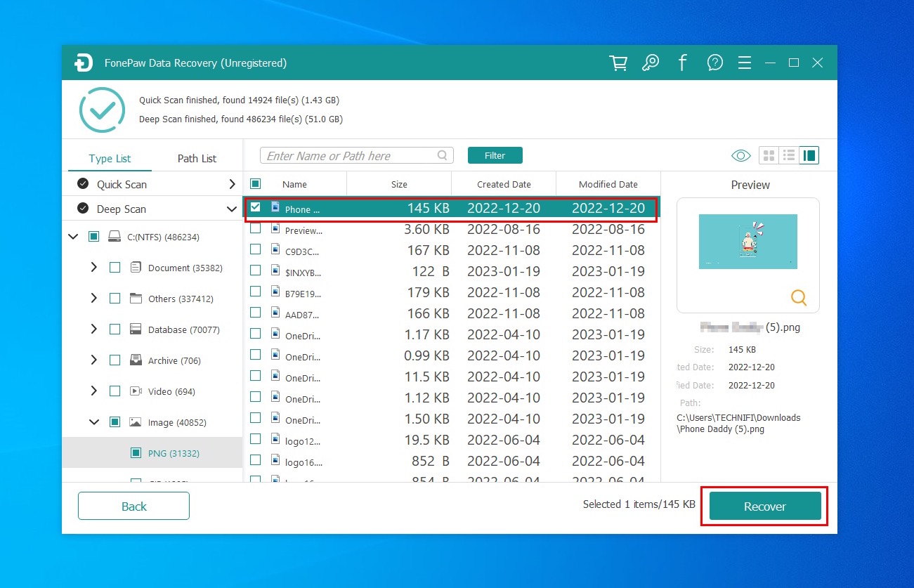This screenshot has height=588, width=914.
Task: Switch to thumbnail grid view
Action: tap(769, 156)
